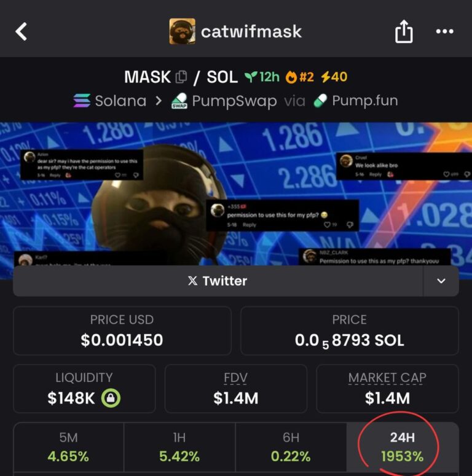
Task: Select the 24H timeframe tab
Action: (x=403, y=447)
